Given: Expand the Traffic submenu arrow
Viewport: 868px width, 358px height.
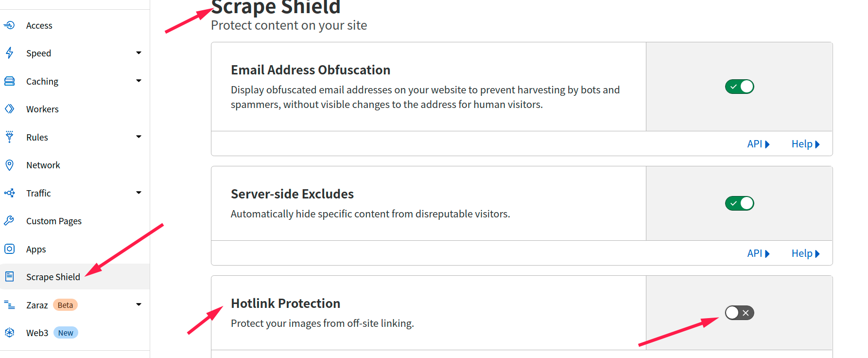Looking at the screenshot, I should [x=139, y=193].
